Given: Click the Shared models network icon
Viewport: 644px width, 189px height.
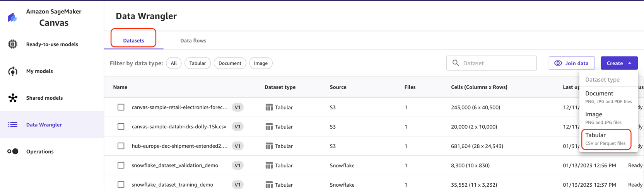Looking at the screenshot, I should [13, 98].
